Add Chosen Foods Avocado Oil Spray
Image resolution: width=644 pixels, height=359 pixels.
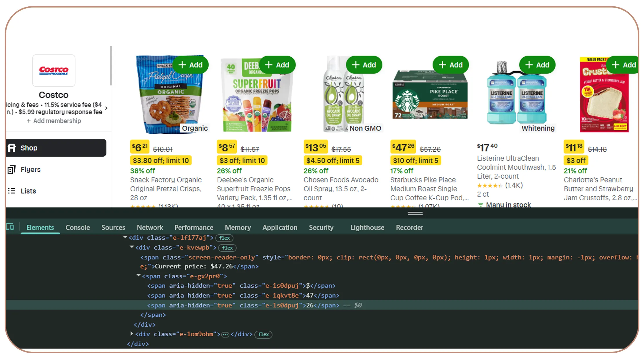click(364, 65)
